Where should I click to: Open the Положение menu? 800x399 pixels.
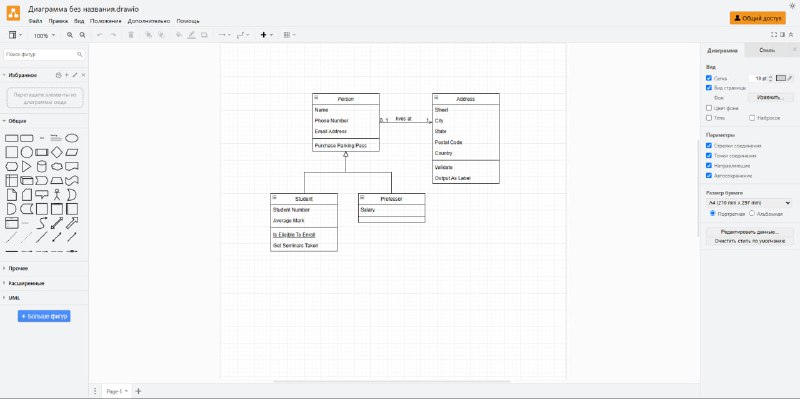click(x=106, y=21)
